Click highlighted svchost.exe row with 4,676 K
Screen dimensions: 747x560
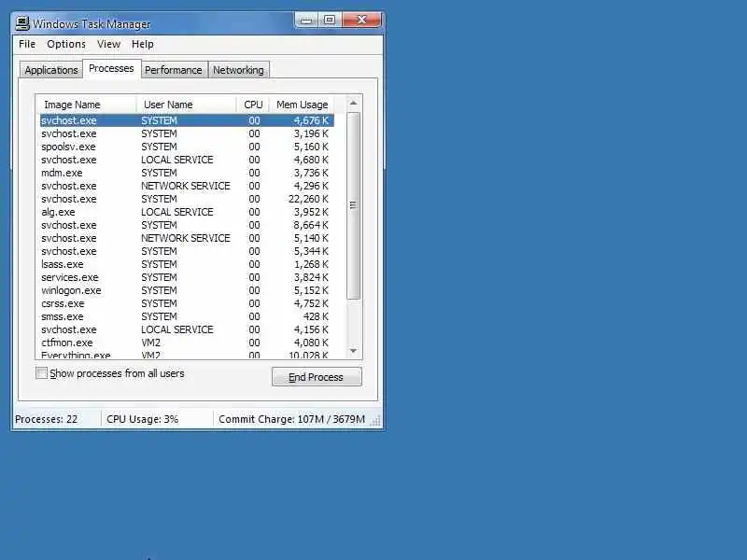coord(186,120)
